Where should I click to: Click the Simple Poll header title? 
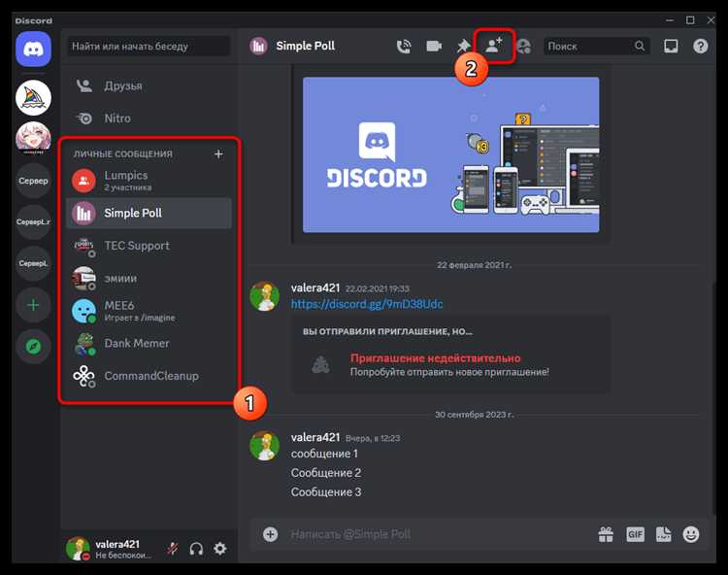(306, 46)
